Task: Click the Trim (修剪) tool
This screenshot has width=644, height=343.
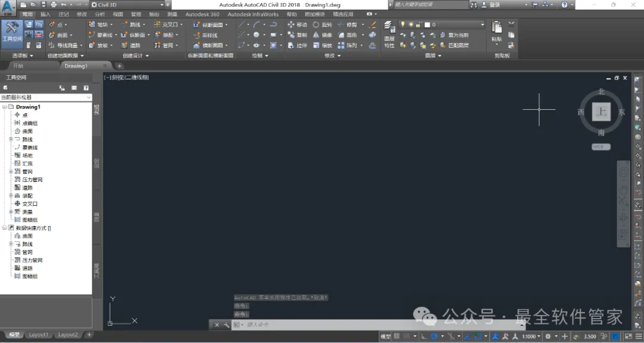Action: pyautogui.click(x=348, y=24)
